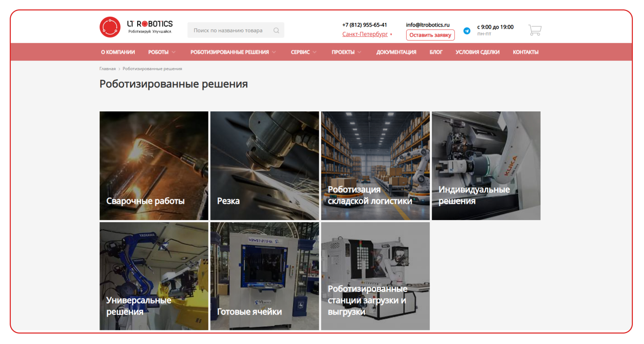
Task: Open the Telegram messenger icon
Action: tap(467, 31)
